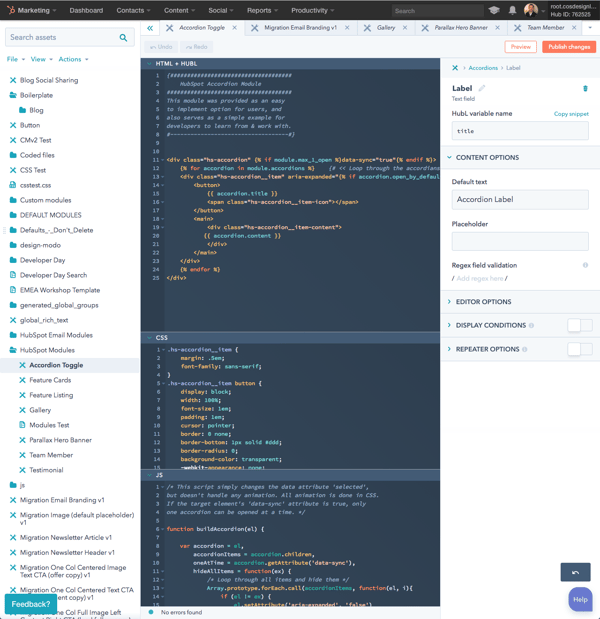Enable the Display Conditions toggle
The width and height of the screenshot is (600, 619).
[579, 325]
